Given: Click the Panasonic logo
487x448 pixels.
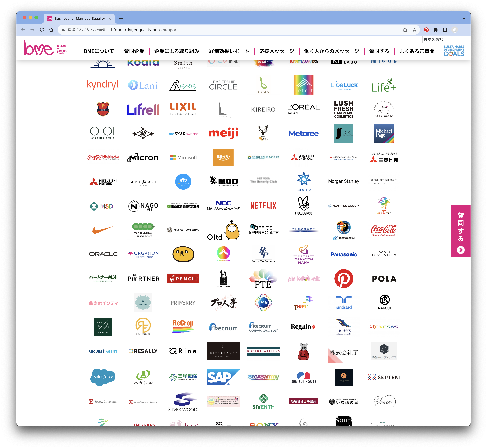Looking at the screenshot, I should coord(344,254).
